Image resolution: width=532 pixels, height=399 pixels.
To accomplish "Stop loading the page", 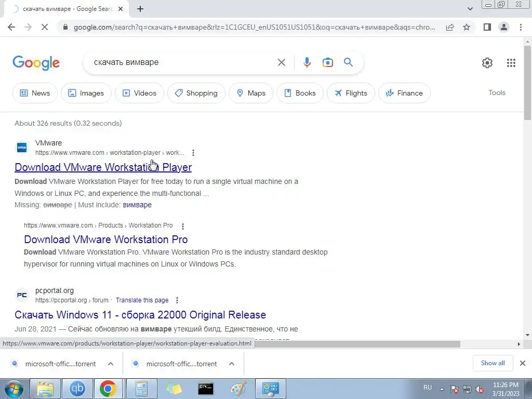I will coord(45,27).
